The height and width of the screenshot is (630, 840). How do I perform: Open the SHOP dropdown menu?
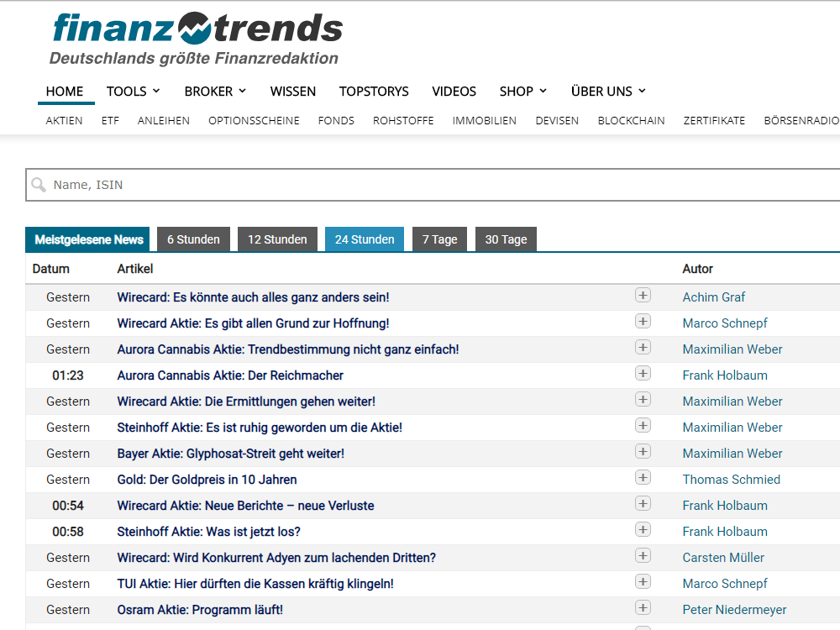click(x=522, y=91)
